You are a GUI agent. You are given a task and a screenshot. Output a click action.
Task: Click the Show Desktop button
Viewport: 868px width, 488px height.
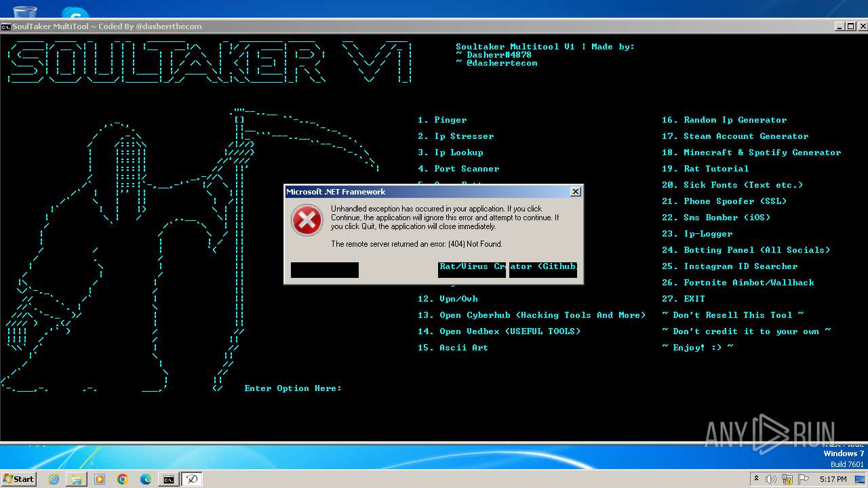pos(860,479)
